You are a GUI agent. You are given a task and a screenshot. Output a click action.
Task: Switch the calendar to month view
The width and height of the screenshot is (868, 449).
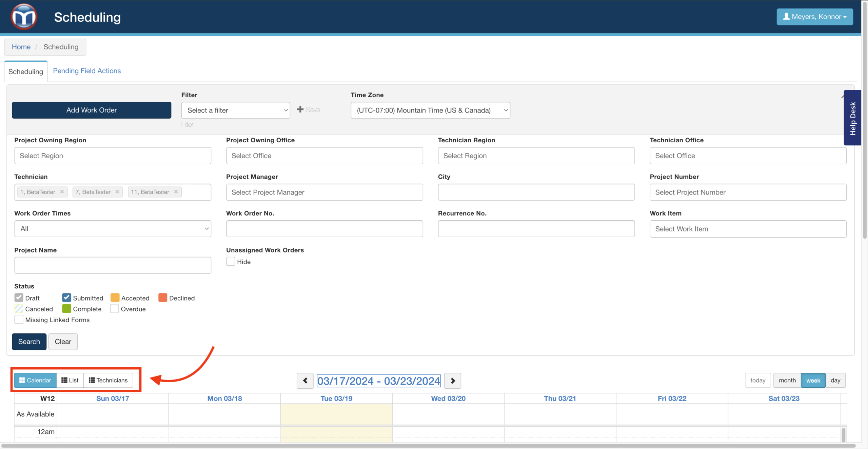[787, 380]
